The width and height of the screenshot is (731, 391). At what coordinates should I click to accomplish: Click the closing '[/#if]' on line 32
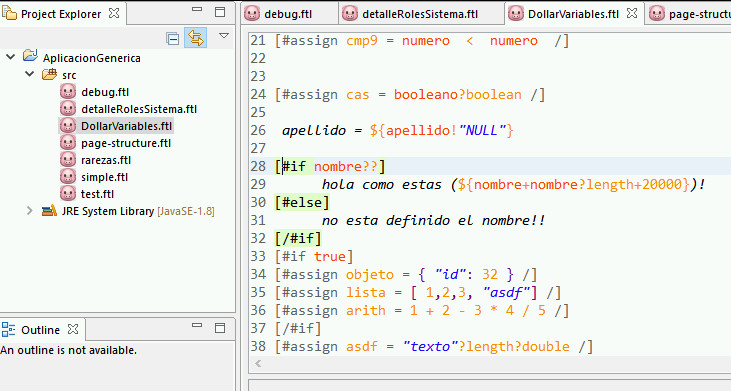click(x=298, y=239)
